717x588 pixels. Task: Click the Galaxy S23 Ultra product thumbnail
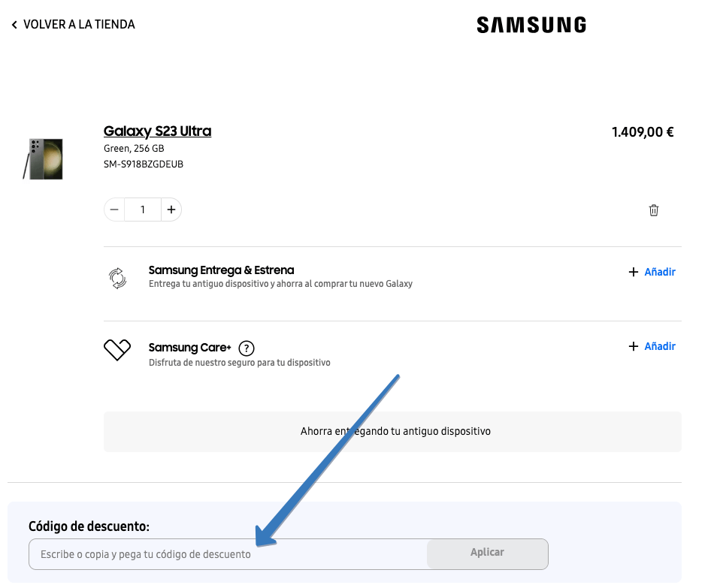click(x=43, y=159)
